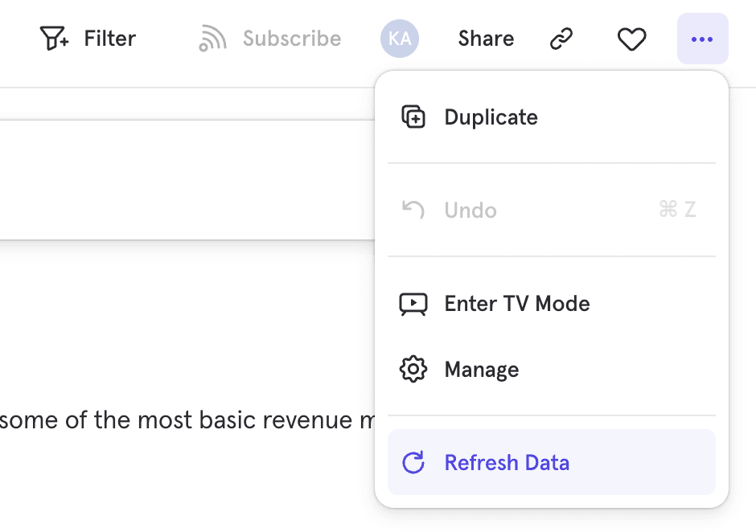Favorite the board with the heart icon
The width and height of the screenshot is (756, 532).
tap(631, 39)
